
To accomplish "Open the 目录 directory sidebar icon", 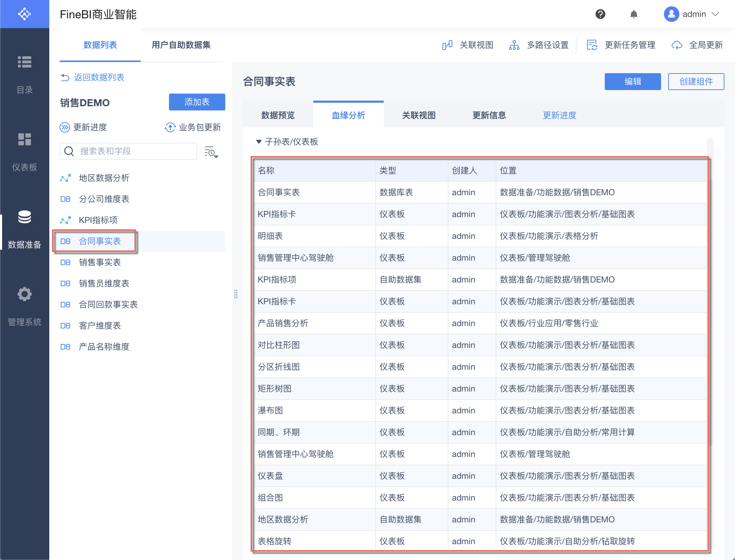I will 25,62.
